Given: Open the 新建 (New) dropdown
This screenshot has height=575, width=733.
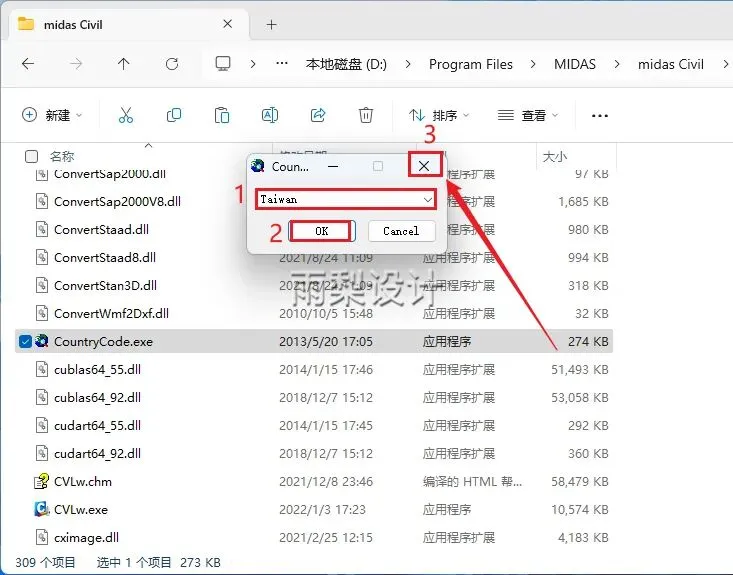Looking at the screenshot, I should (x=52, y=115).
